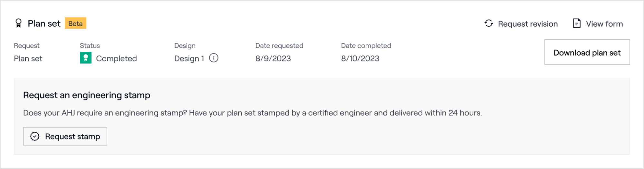The width and height of the screenshot is (644, 169).
Task: Open the info icon next to Design 1
Action: pos(214,58)
